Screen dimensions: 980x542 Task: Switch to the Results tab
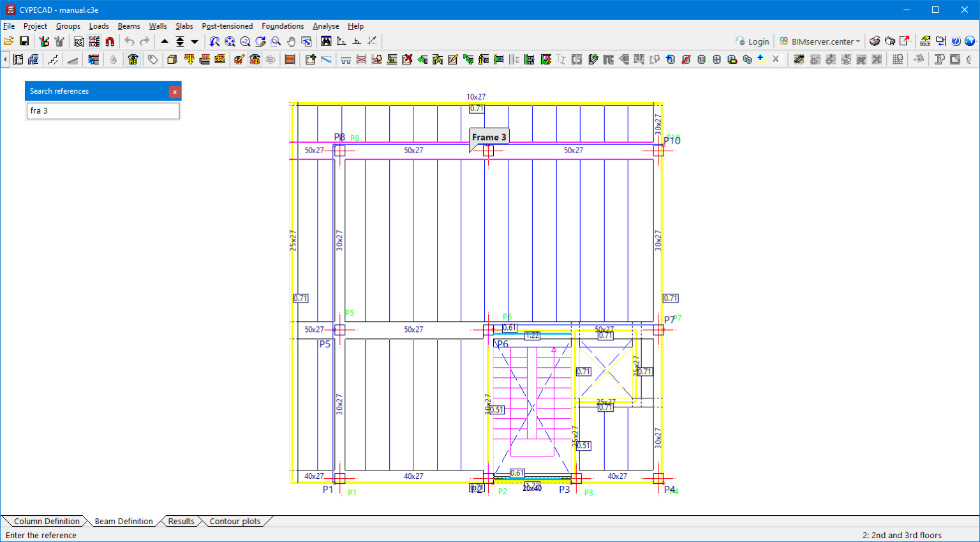tap(181, 522)
